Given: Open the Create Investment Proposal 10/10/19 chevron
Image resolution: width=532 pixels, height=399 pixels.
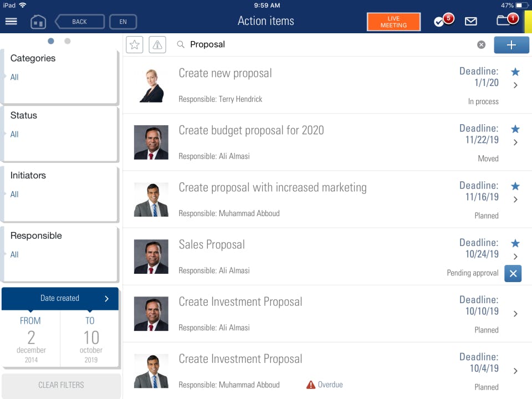Looking at the screenshot, I should coord(515,314).
